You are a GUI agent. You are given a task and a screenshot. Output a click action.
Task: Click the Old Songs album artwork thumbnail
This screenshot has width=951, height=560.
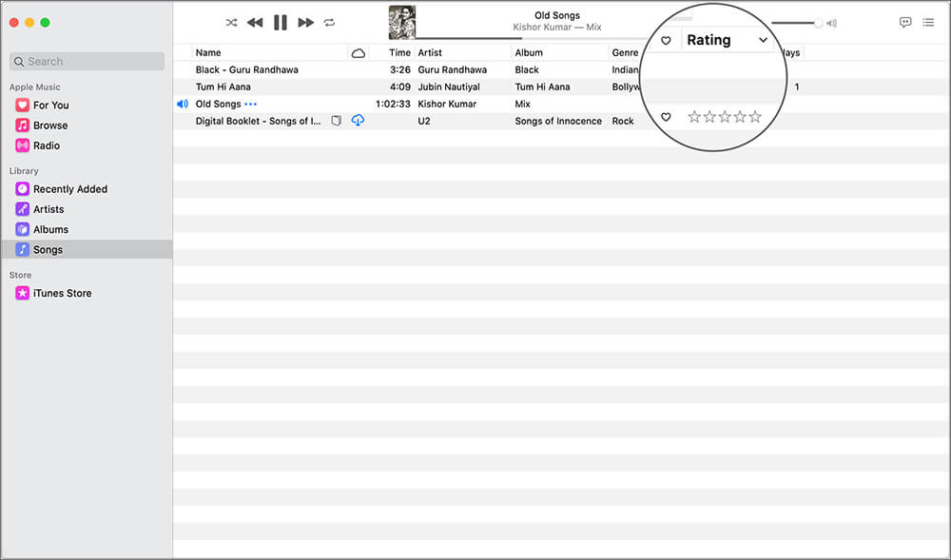click(402, 23)
